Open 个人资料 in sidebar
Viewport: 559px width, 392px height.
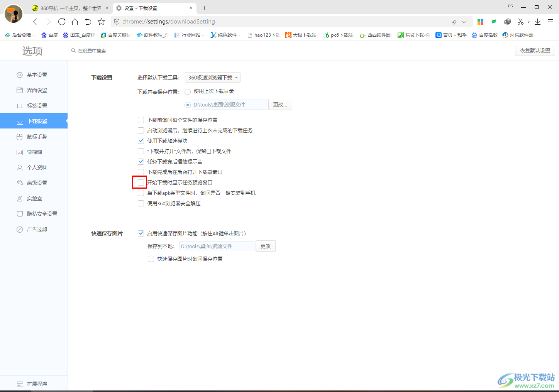click(x=34, y=167)
